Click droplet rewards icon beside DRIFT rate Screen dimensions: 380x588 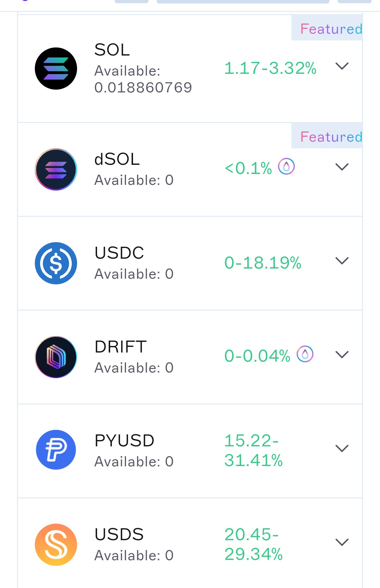click(x=305, y=354)
